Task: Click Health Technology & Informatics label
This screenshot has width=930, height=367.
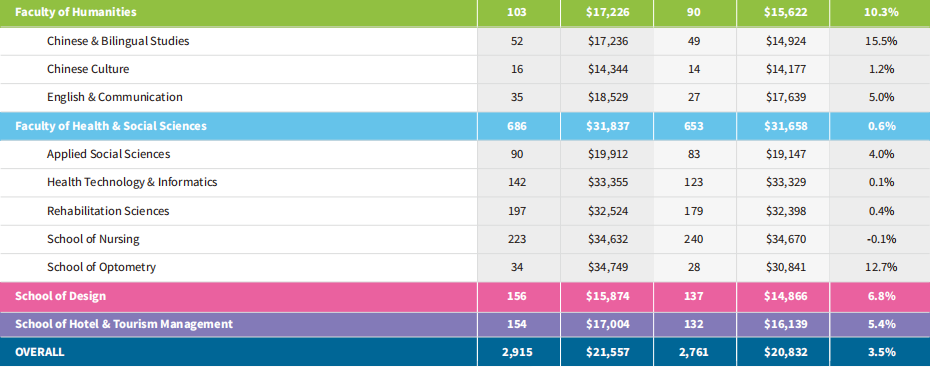Action: pos(132,182)
